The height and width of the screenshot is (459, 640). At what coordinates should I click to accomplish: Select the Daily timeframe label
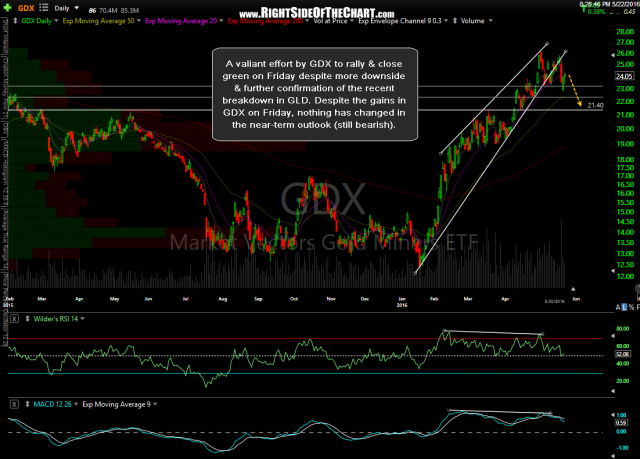click(x=62, y=8)
